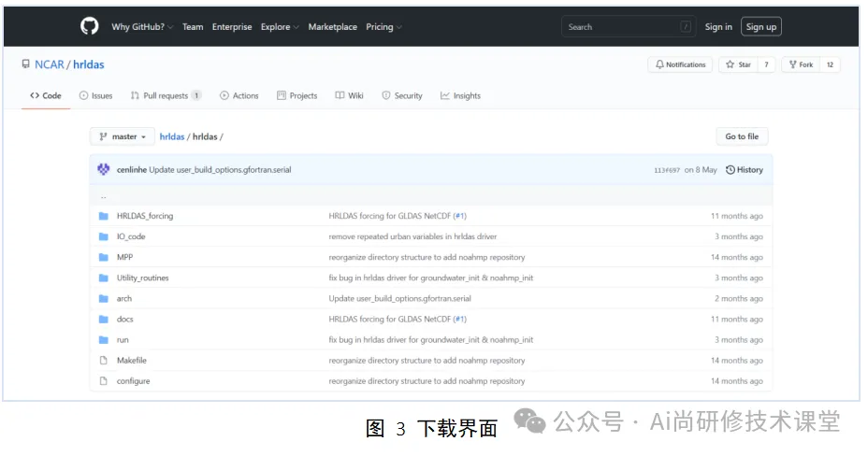Open the MPP folder

[124, 257]
